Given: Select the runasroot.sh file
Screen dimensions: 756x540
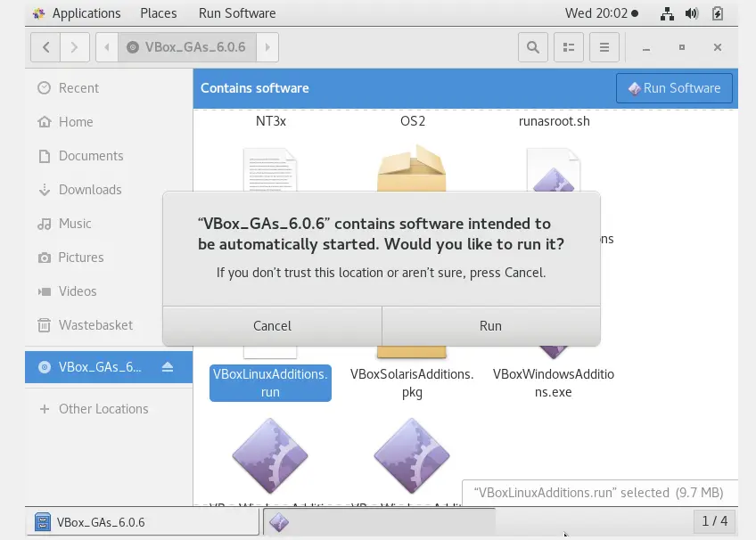Looking at the screenshot, I should pos(554,121).
